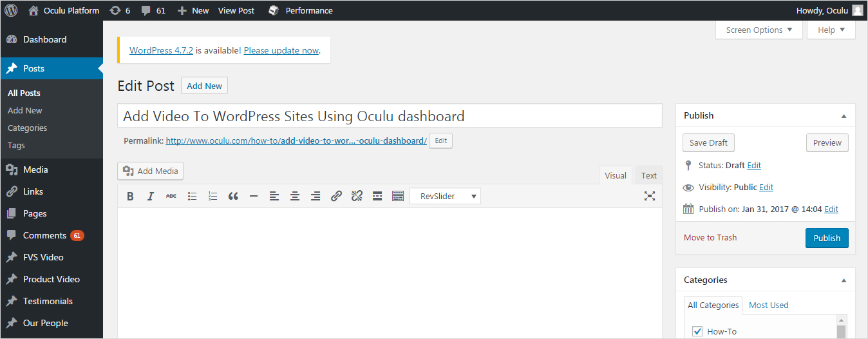Edit the Publish on date link
Screen dimensions: 868x339
pos(831,209)
